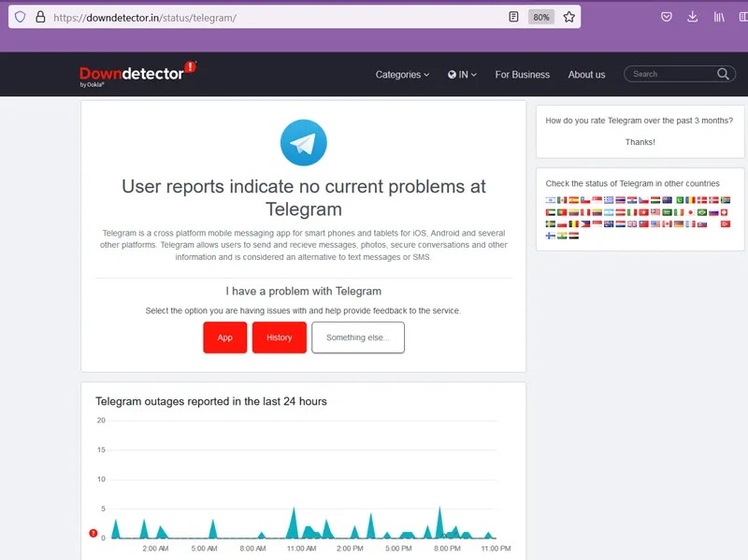
Task: Click the red question mark chart help icon
Action: (93, 533)
